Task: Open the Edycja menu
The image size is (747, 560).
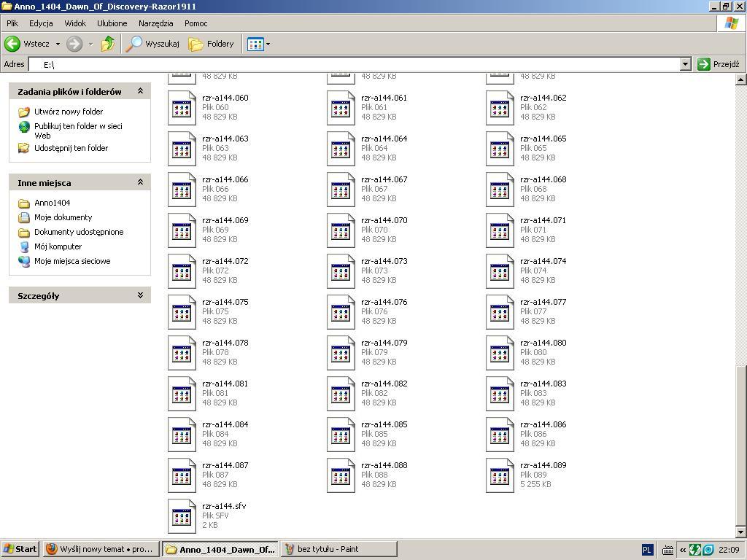Action: coord(41,23)
